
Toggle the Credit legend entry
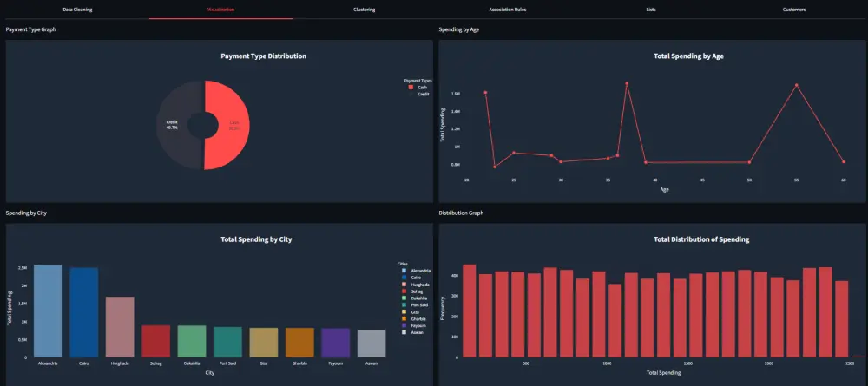tap(419, 94)
